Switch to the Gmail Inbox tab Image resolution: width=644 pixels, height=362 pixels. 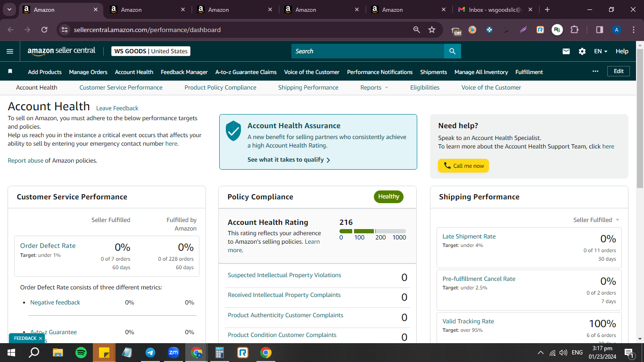pyautogui.click(x=496, y=9)
